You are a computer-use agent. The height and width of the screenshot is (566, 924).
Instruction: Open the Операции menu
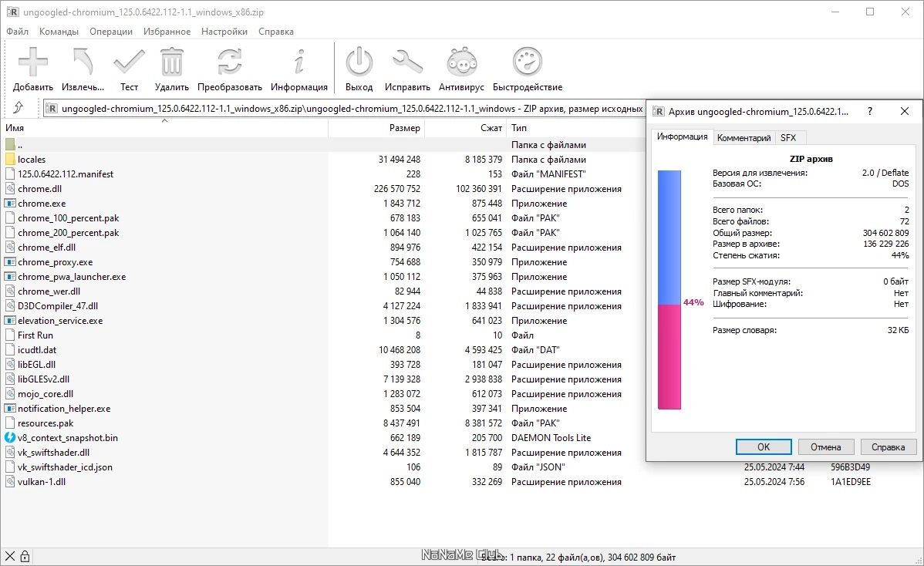click(x=111, y=31)
